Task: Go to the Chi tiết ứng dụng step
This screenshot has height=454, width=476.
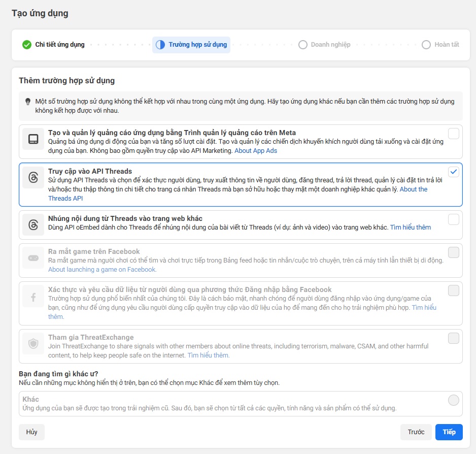Action: point(53,45)
